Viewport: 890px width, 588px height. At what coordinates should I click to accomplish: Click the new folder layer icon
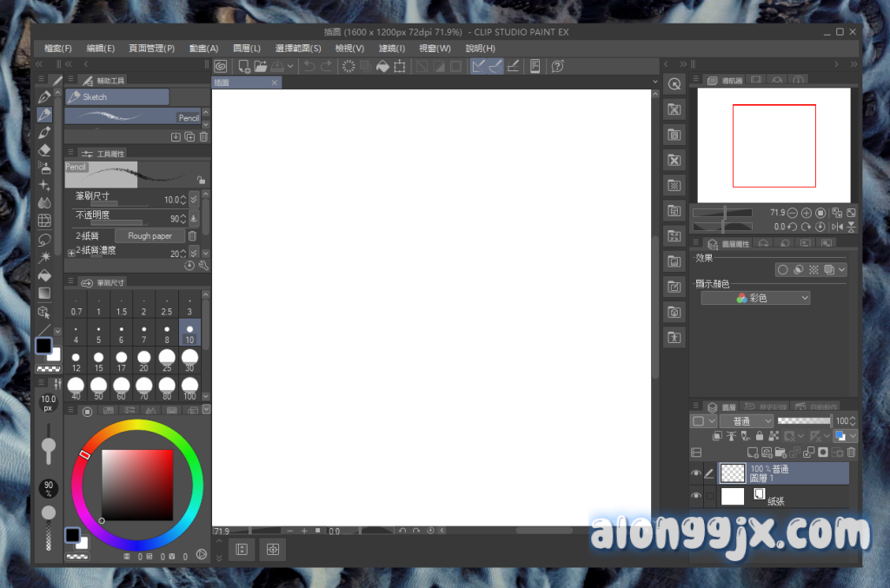[780, 453]
